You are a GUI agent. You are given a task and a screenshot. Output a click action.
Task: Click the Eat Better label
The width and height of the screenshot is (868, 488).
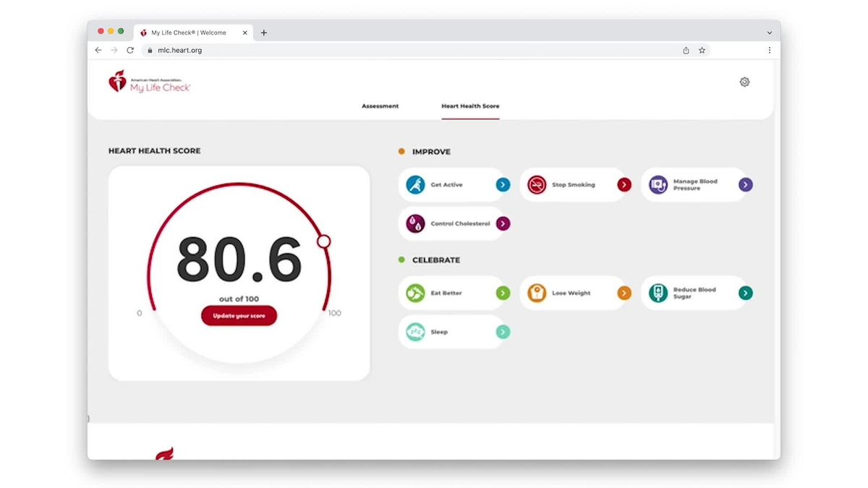point(446,294)
